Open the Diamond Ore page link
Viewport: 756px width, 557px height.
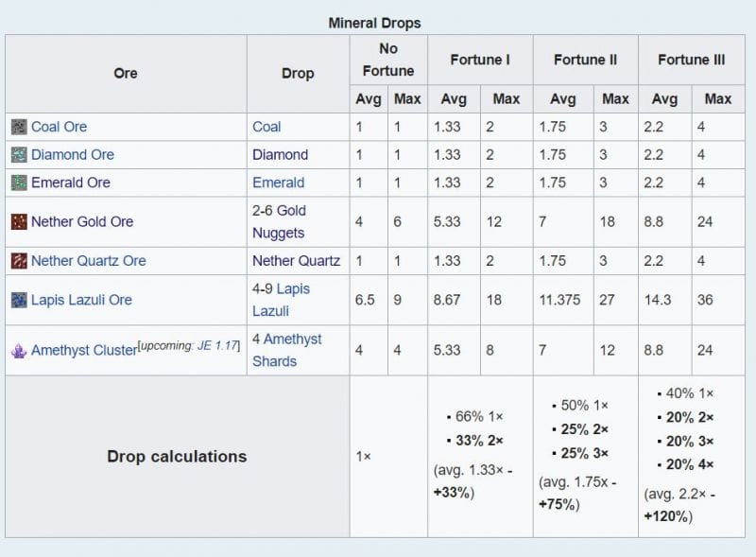[73, 154]
